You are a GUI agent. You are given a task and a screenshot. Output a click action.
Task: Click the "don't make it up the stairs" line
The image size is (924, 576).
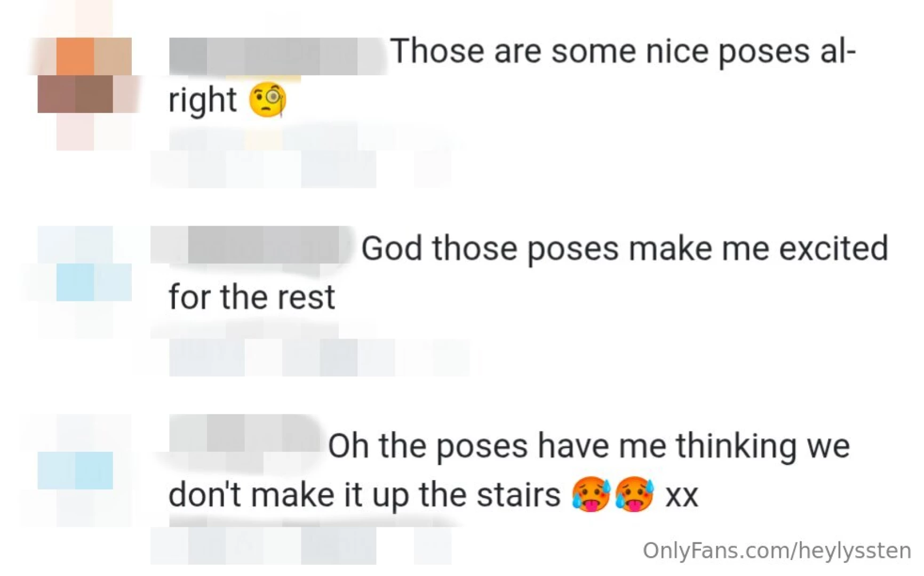pyautogui.click(x=364, y=495)
